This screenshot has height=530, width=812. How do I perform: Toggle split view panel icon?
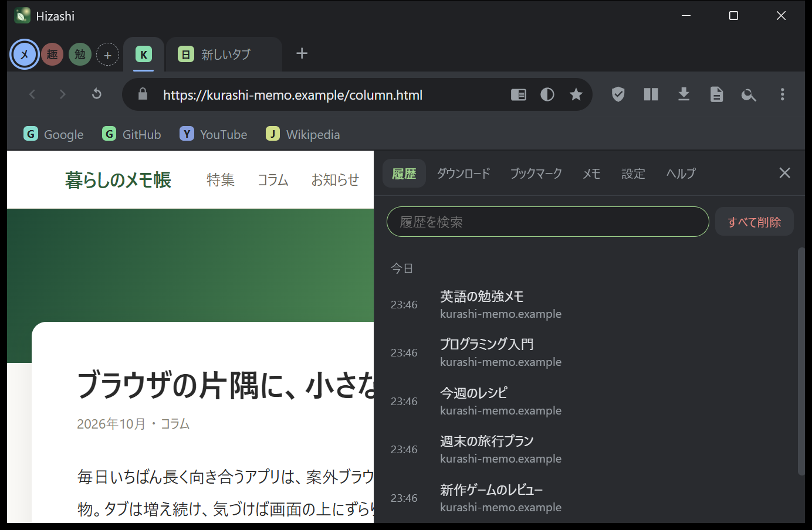pyautogui.click(x=651, y=94)
